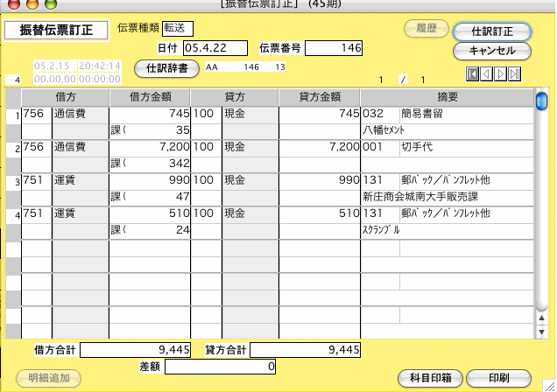Click debit amount 7,200 in row 2
Image resolution: width=557 pixels, height=392 pixels.
click(x=149, y=147)
